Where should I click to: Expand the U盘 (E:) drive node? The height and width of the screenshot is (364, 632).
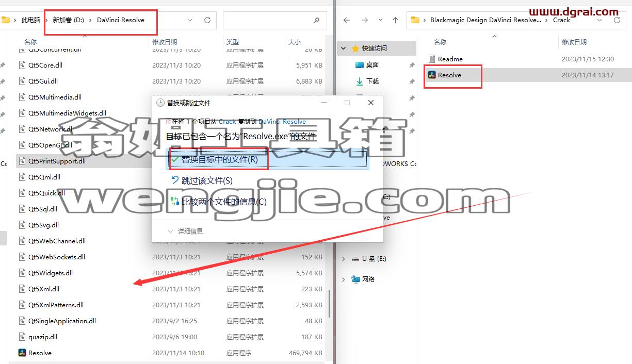point(344,258)
